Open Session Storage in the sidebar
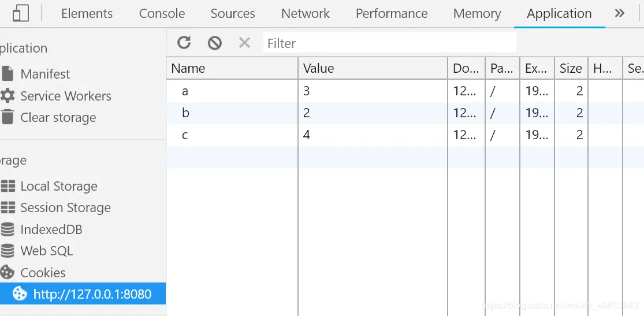644x316 pixels. [65, 207]
